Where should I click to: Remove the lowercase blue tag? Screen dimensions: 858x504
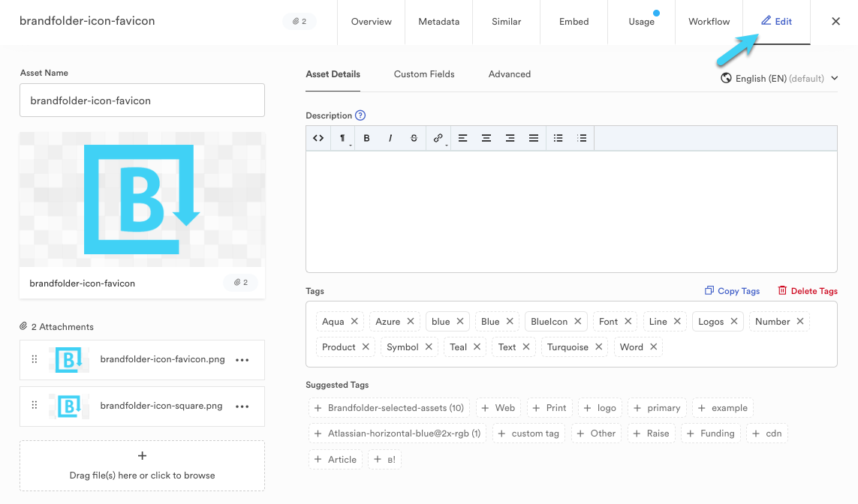460,322
